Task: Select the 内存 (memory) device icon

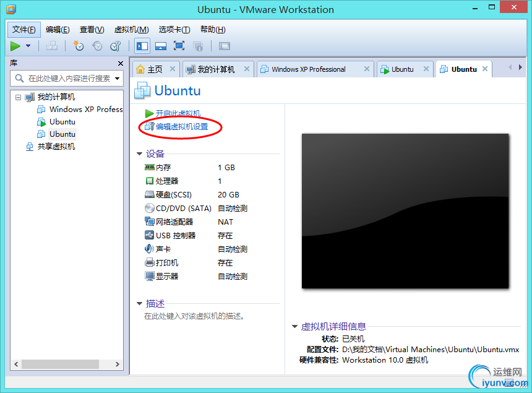Action: (148, 167)
